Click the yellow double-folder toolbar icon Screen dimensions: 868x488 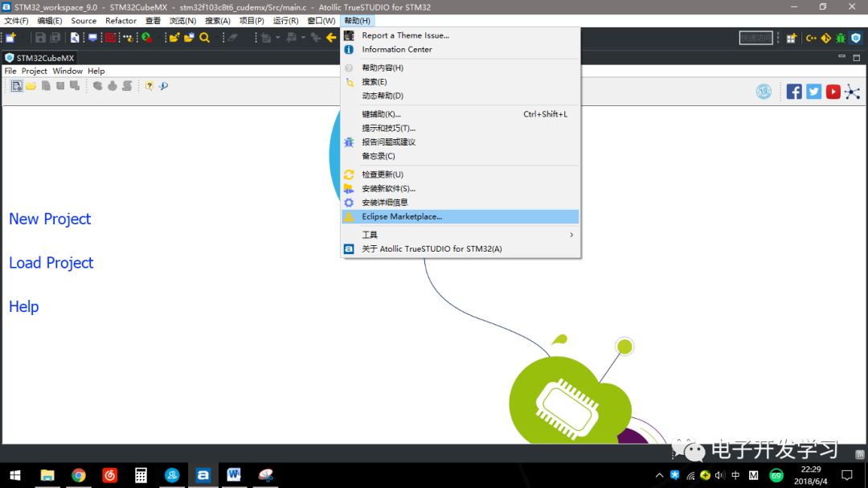coord(189,38)
